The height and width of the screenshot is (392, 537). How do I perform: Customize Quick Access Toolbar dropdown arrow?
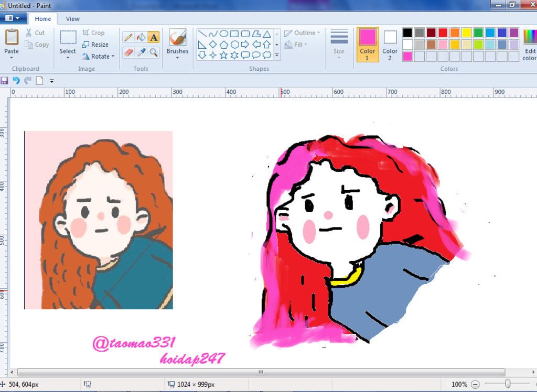(52, 81)
